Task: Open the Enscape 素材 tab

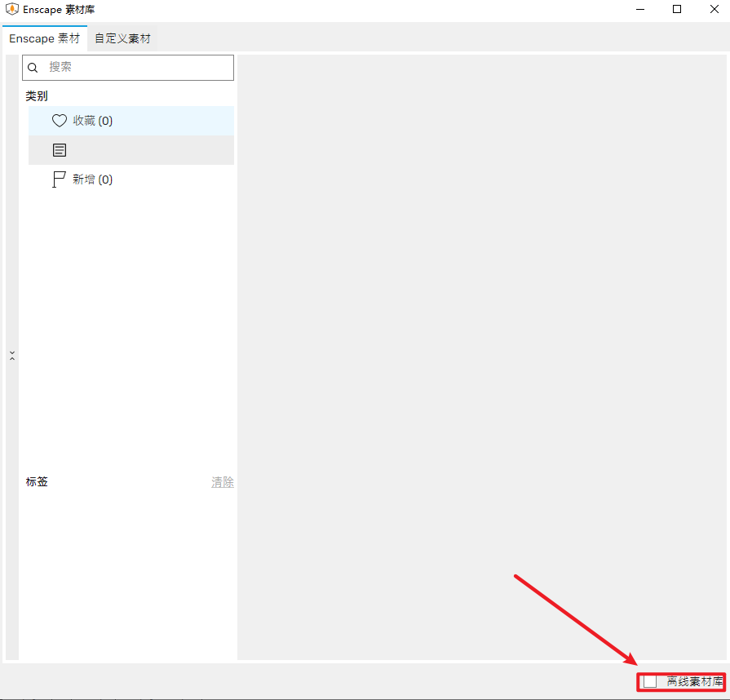Action: pos(44,38)
